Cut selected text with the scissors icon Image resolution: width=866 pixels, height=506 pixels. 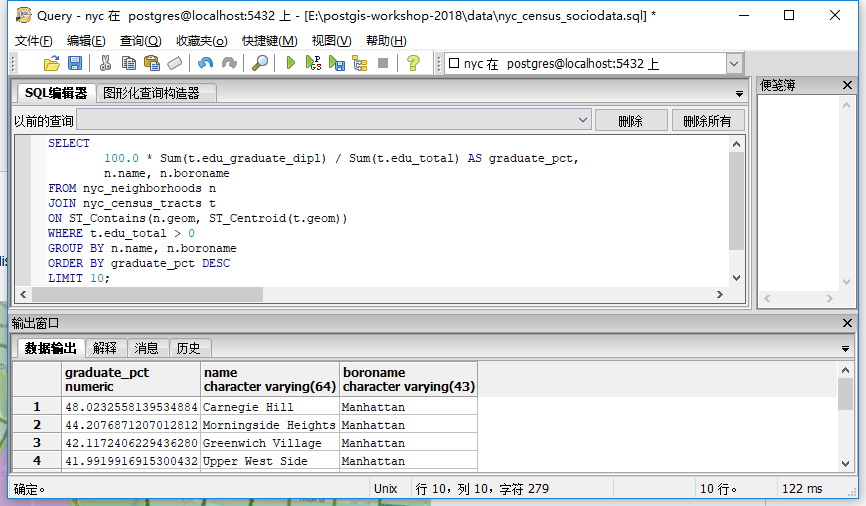(x=105, y=64)
